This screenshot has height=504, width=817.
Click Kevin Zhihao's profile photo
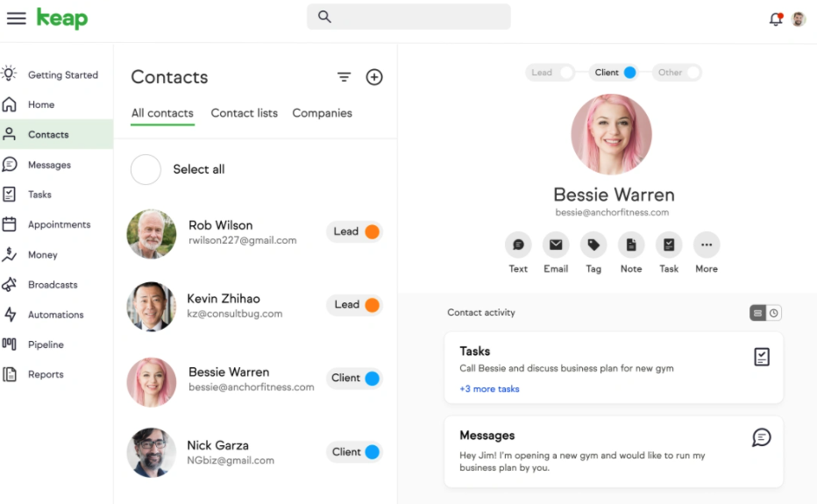[x=152, y=307]
